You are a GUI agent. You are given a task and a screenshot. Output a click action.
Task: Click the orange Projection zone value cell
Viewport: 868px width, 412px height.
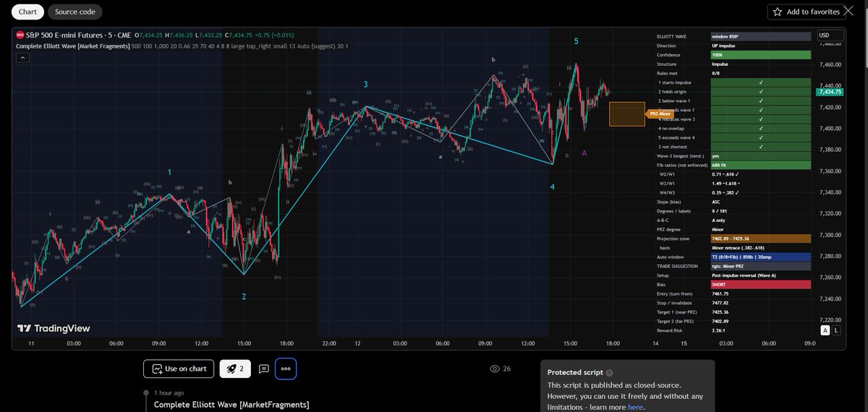pyautogui.click(x=760, y=239)
